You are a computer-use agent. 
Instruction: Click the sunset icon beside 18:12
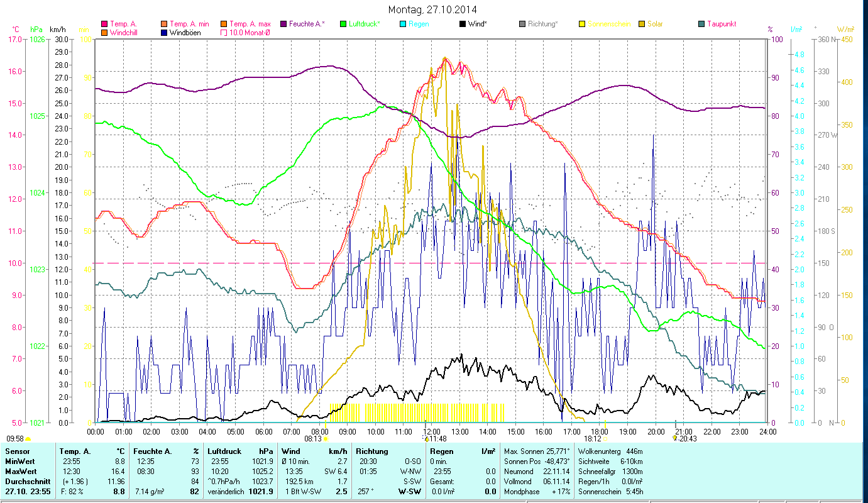tap(605, 439)
